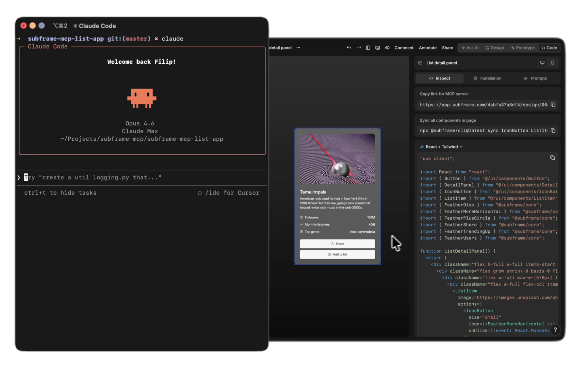
Task: Expand the React + Tailwind framework dropdown
Action: 441,147
